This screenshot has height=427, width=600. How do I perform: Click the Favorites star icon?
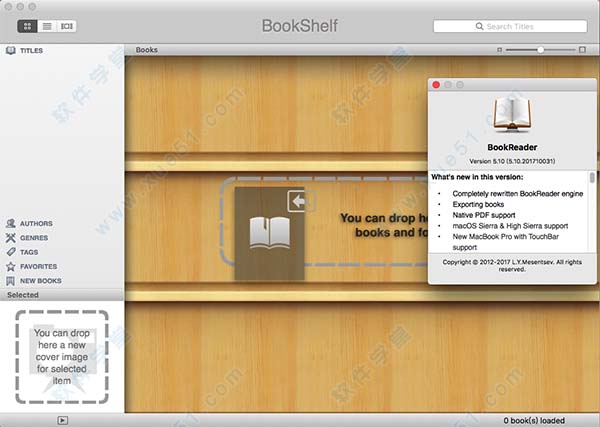tap(11, 266)
